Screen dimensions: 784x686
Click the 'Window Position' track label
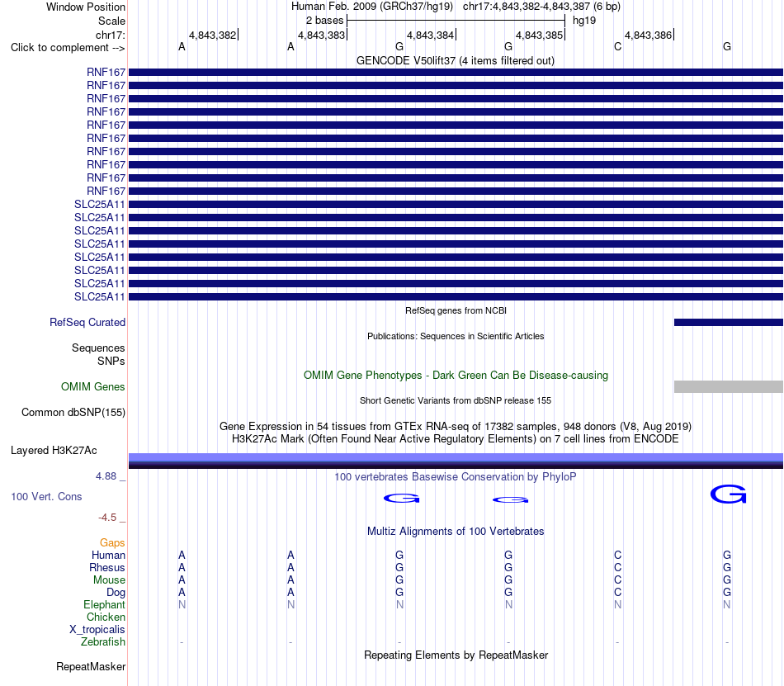[86, 7]
